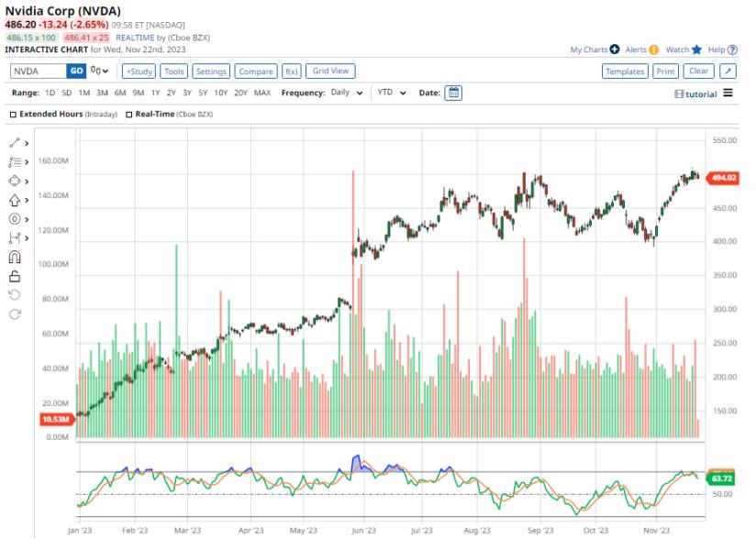Select the 20Y range
The width and height of the screenshot is (756, 550).
(x=240, y=93)
